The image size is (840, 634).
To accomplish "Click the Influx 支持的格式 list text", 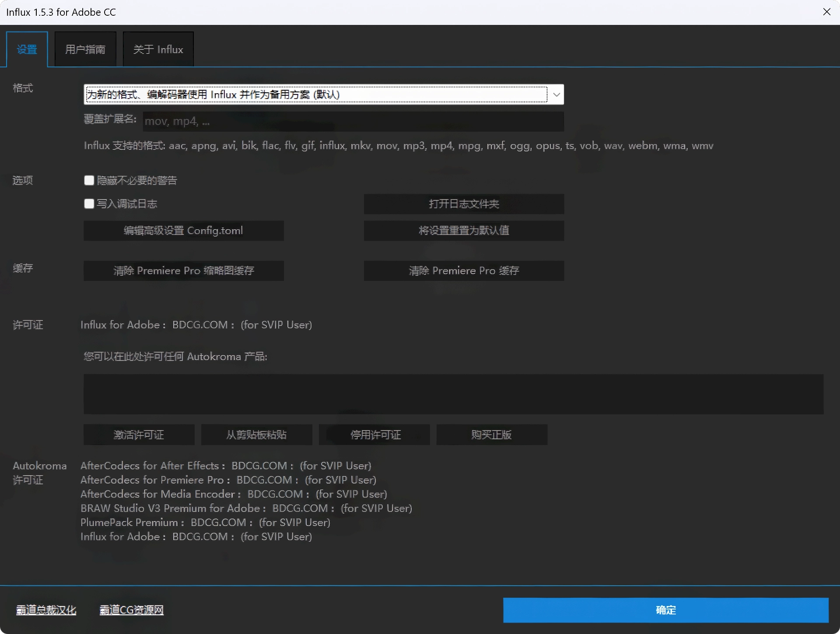I will [399, 146].
